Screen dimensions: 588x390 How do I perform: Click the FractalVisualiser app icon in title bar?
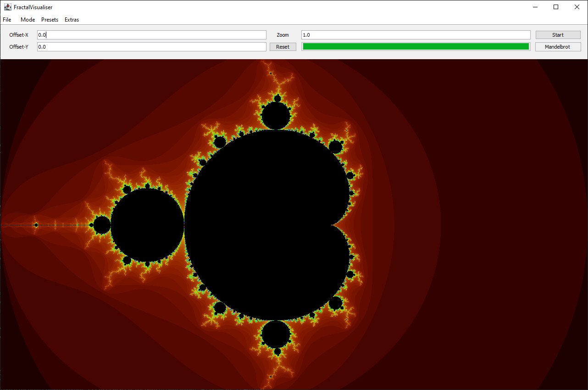8,7
